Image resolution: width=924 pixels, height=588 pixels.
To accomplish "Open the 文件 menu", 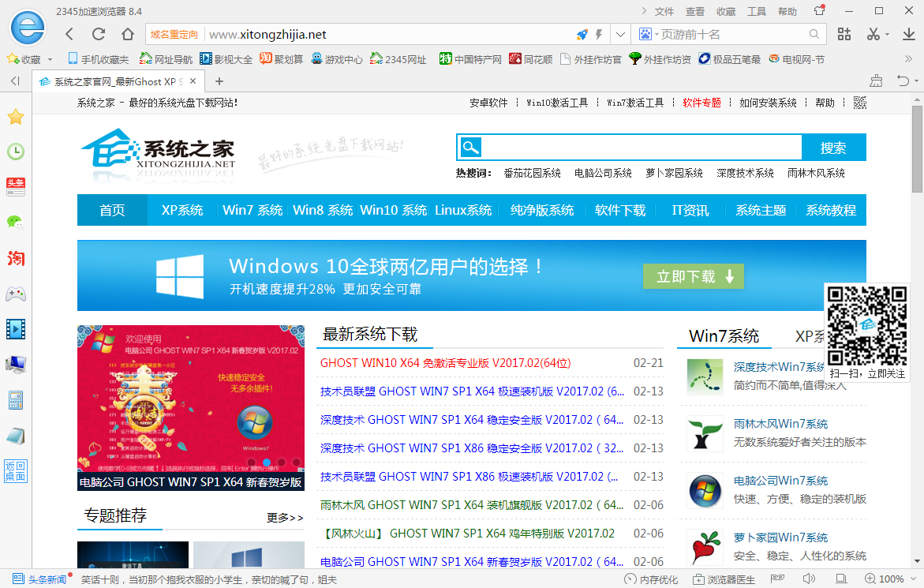I will 664,11.
